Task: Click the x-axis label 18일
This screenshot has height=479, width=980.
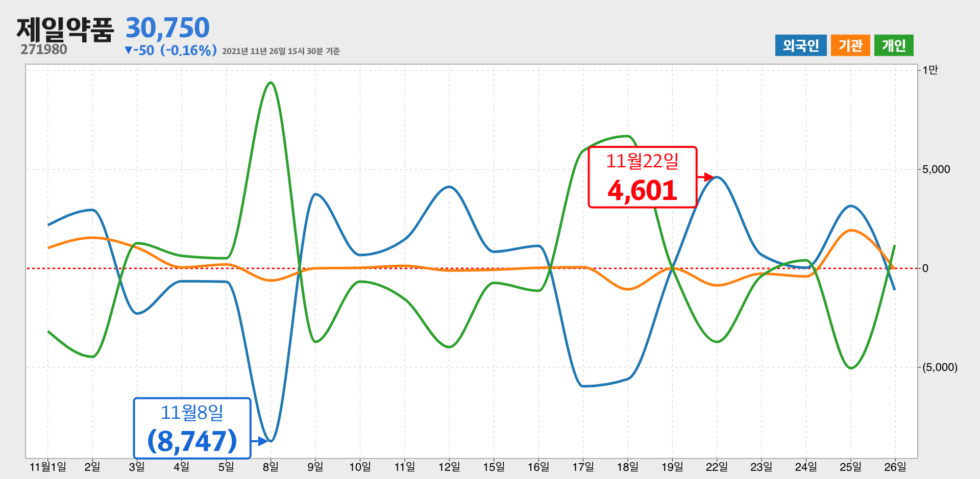Action: pos(628,467)
